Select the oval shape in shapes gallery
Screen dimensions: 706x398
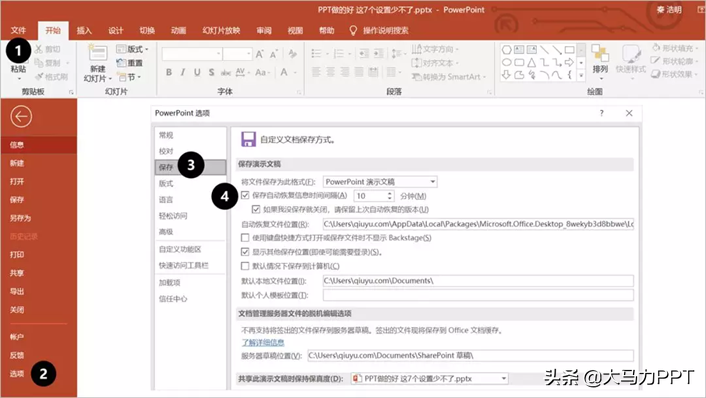tap(507, 62)
